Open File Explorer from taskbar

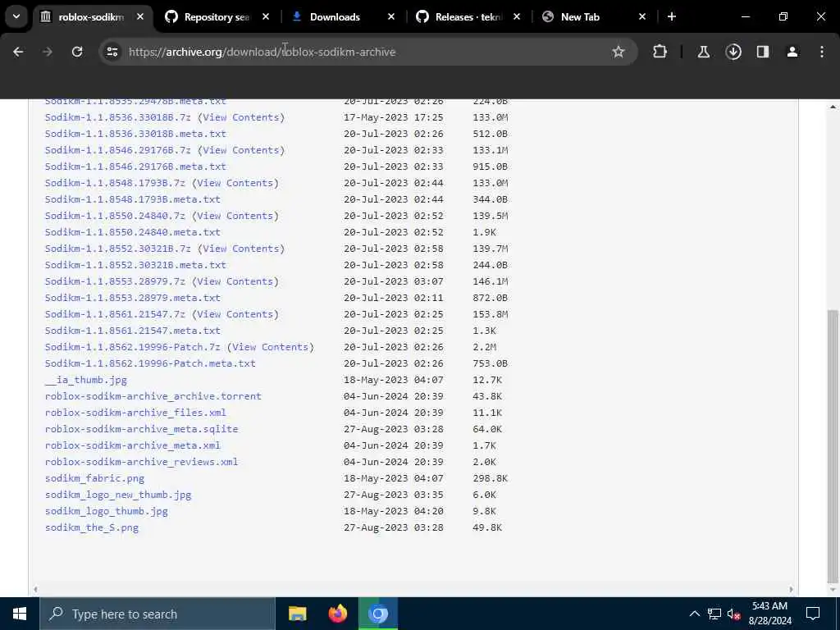tap(297, 614)
